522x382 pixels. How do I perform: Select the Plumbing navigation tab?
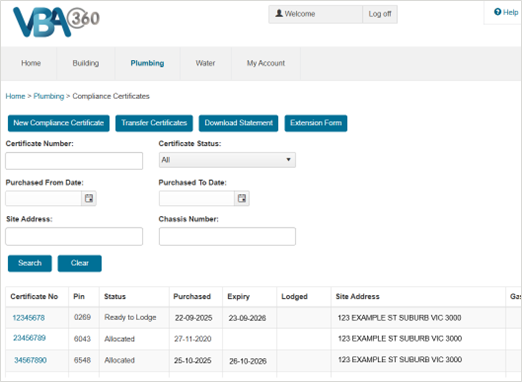point(147,63)
